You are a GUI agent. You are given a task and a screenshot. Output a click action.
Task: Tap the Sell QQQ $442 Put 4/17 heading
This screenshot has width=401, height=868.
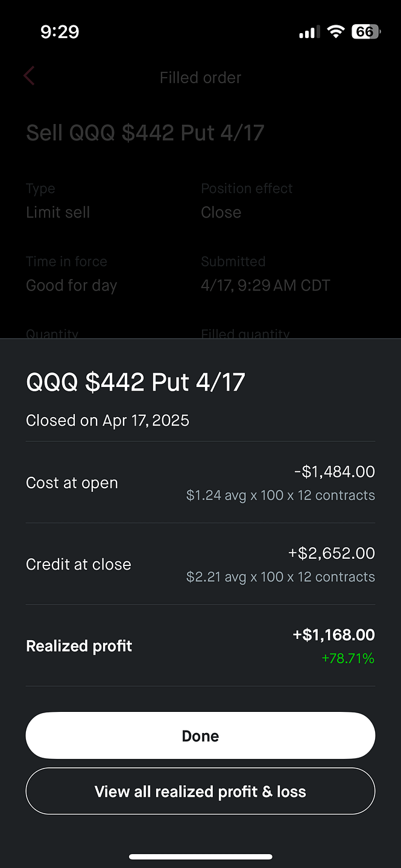(145, 133)
